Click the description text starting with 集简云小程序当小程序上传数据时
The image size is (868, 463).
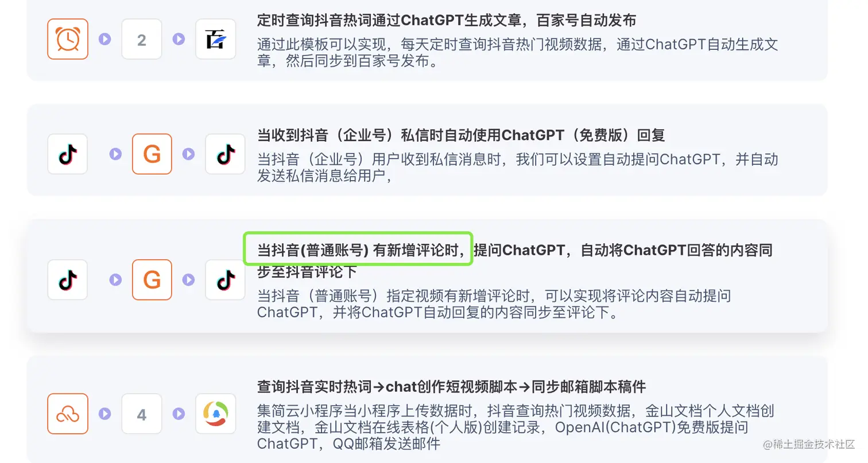tap(516, 427)
